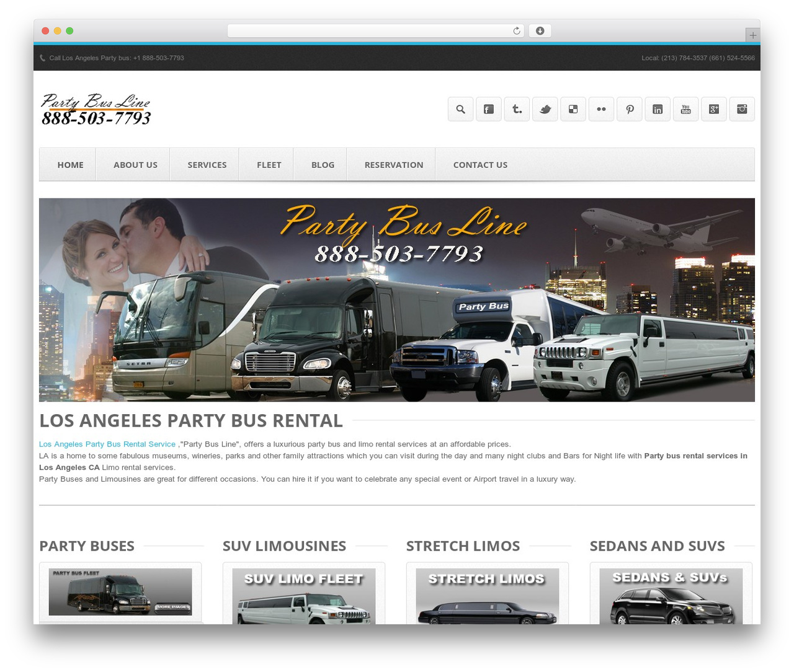Open the YouTube icon
The image size is (794, 672).
(686, 109)
